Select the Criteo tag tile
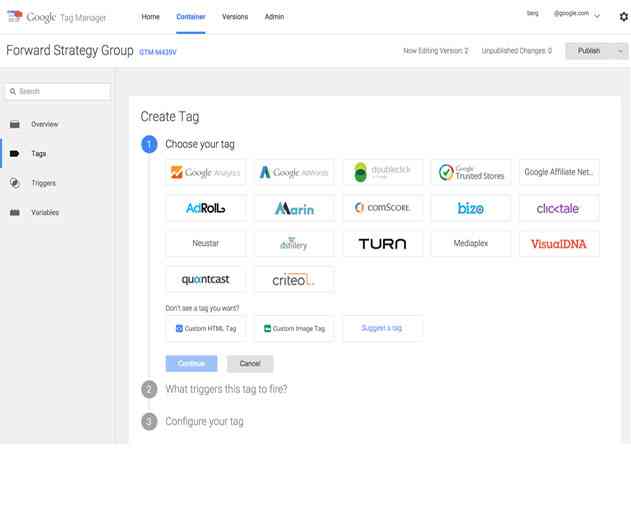The image size is (631, 522). point(294,279)
